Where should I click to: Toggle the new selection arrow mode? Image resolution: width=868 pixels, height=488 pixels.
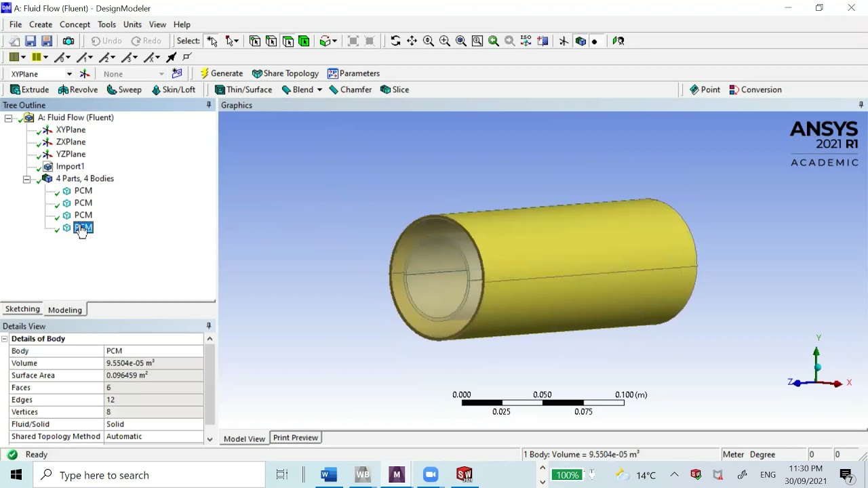(x=212, y=41)
